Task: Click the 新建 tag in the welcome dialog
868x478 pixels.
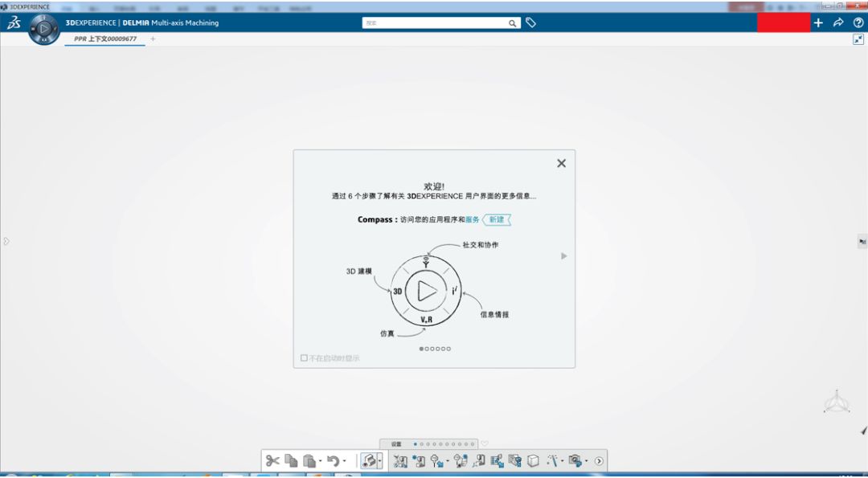Action: [497, 219]
